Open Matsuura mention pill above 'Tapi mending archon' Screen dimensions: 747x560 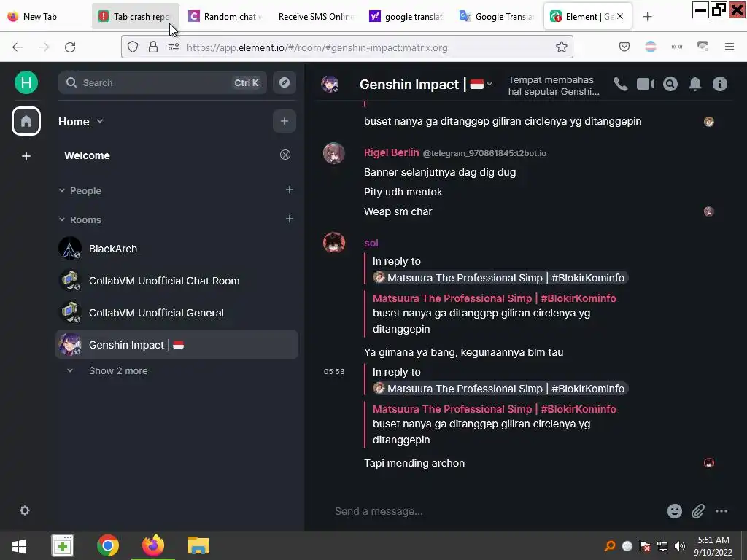[500, 389]
